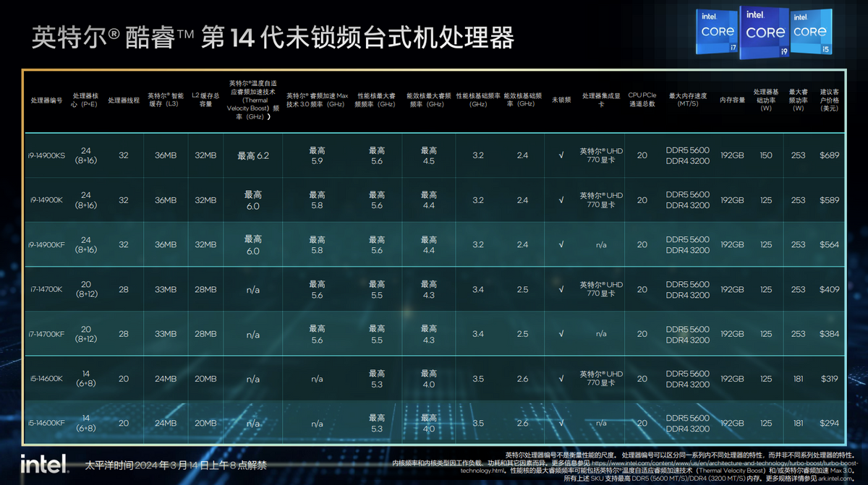Screen dimensions: 868x485
Task: Select the i9-14900KF processor name
Action: [x=47, y=245]
